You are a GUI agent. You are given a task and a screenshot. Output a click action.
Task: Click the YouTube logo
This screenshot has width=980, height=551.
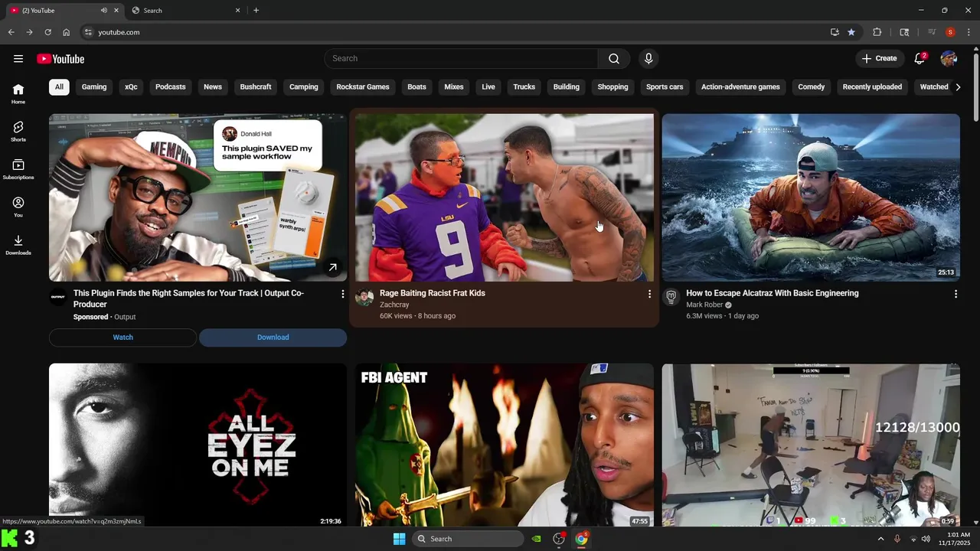60,59
